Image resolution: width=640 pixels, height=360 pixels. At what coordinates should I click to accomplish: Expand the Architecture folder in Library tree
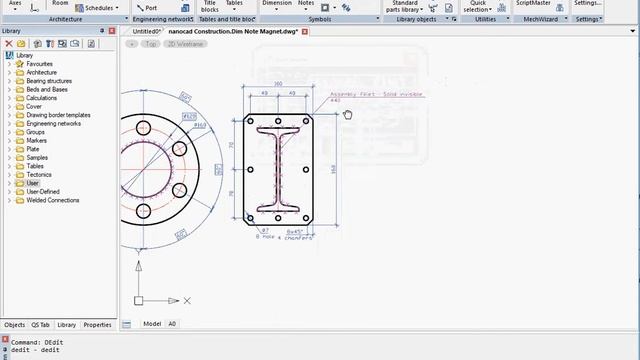(x=9, y=73)
